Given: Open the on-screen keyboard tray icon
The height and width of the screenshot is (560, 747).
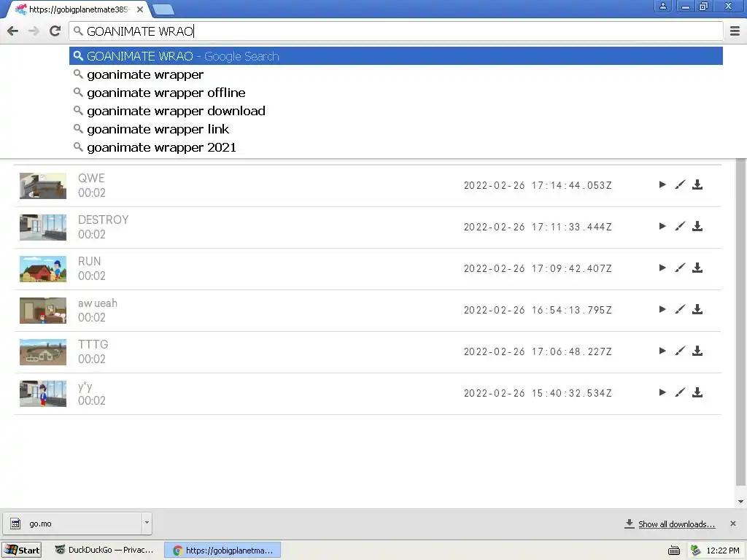Looking at the screenshot, I should 673,551.
